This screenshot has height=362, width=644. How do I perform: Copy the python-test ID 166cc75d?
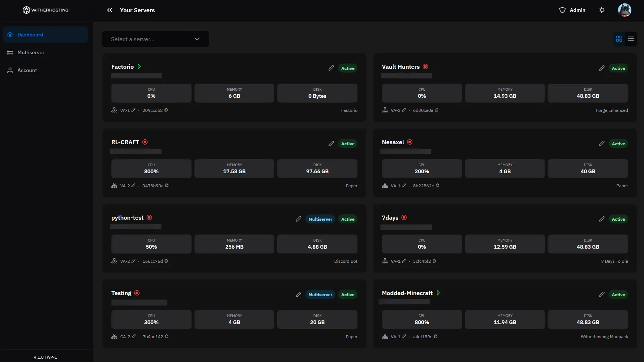coord(166,261)
